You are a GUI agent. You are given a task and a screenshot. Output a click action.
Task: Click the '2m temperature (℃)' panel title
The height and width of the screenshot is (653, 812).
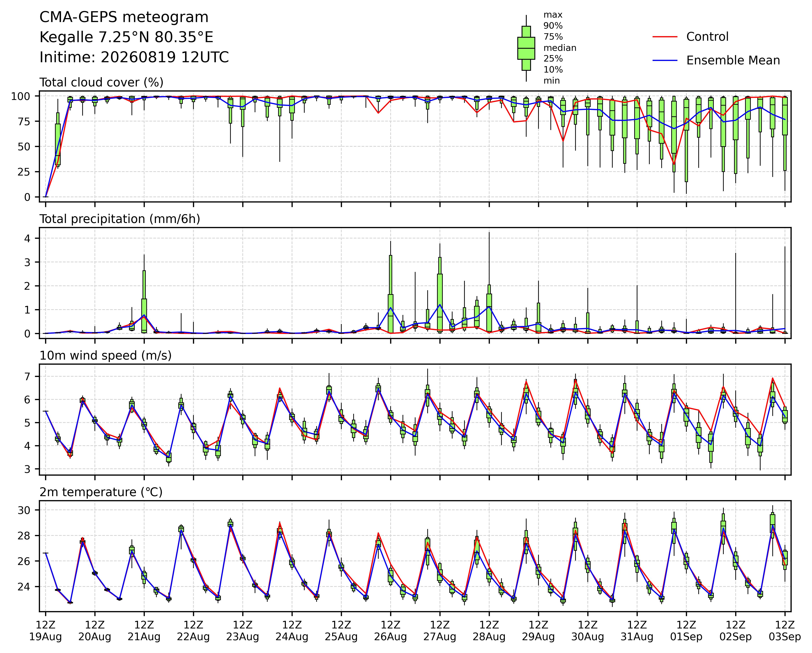click(x=101, y=492)
